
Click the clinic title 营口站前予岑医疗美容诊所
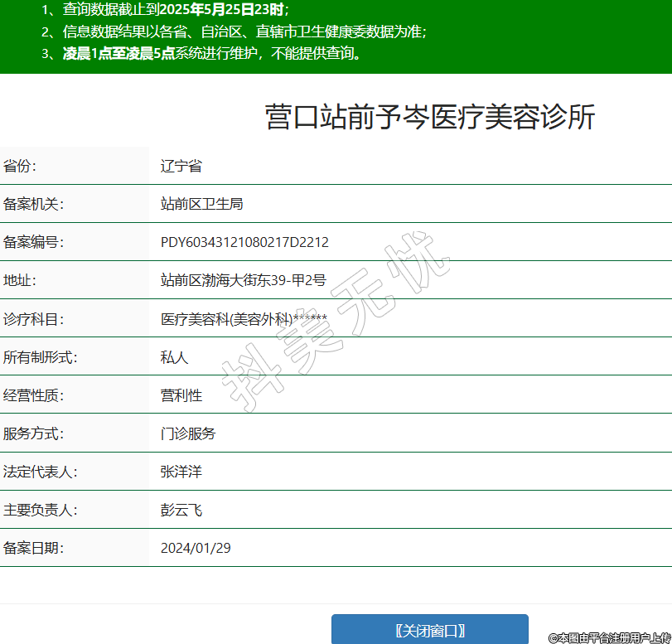coord(429,117)
